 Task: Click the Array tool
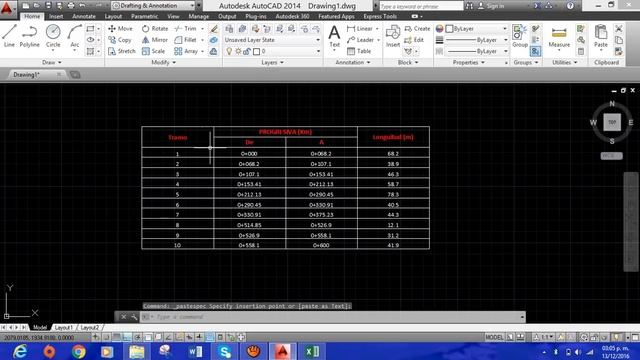[x=186, y=51]
